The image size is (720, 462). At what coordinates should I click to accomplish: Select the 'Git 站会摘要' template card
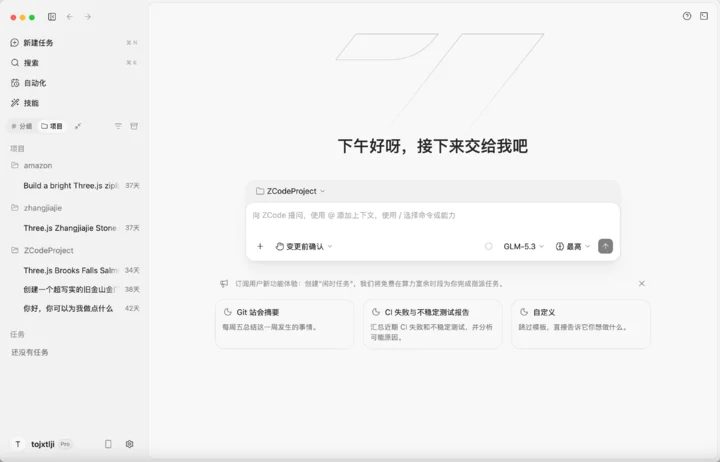click(285, 324)
